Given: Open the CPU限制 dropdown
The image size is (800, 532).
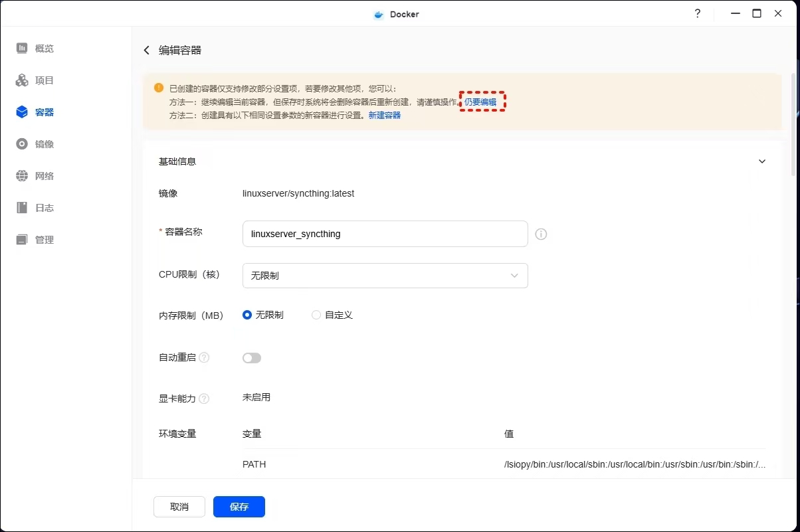Looking at the screenshot, I should [x=385, y=276].
